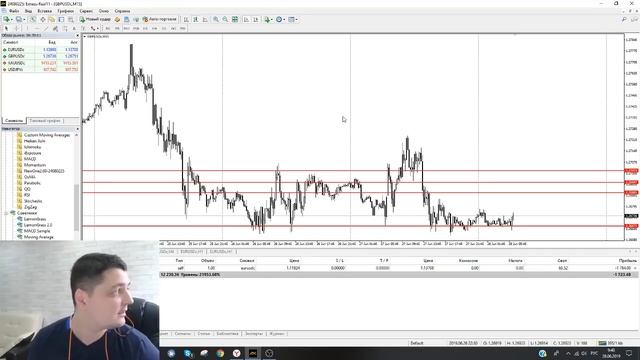Collapse the Советники tree node
Viewport: 640px width, 360px height.
coord(6,213)
